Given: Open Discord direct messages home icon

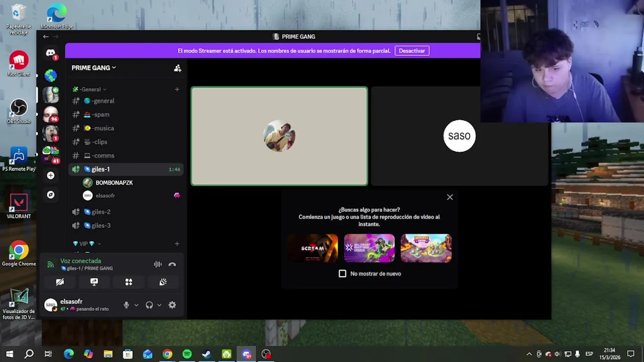Looking at the screenshot, I should point(51,53).
